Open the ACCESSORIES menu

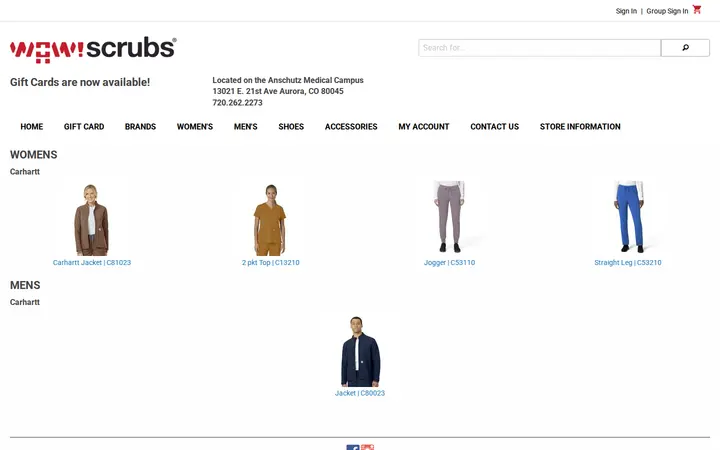[351, 127]
